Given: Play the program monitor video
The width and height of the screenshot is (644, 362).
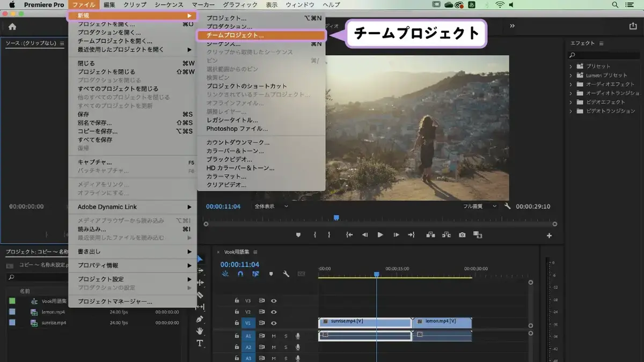Looking at the screenshot, I should [x=380, y=235].
